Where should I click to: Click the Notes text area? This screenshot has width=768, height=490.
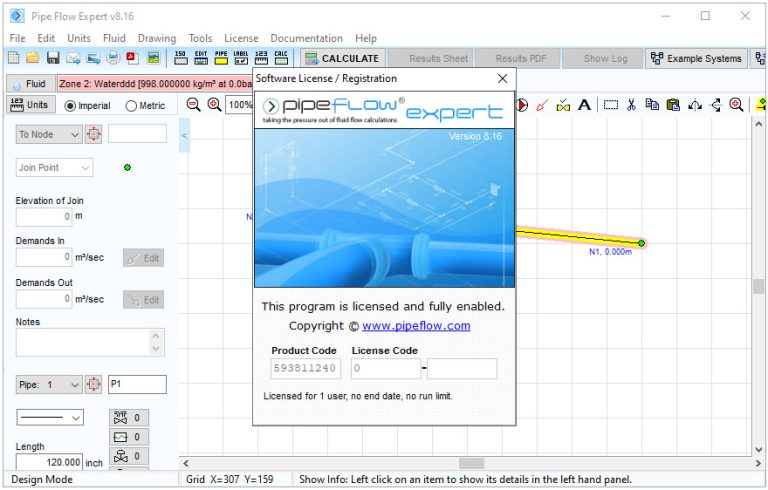click(x=90, y=342)
